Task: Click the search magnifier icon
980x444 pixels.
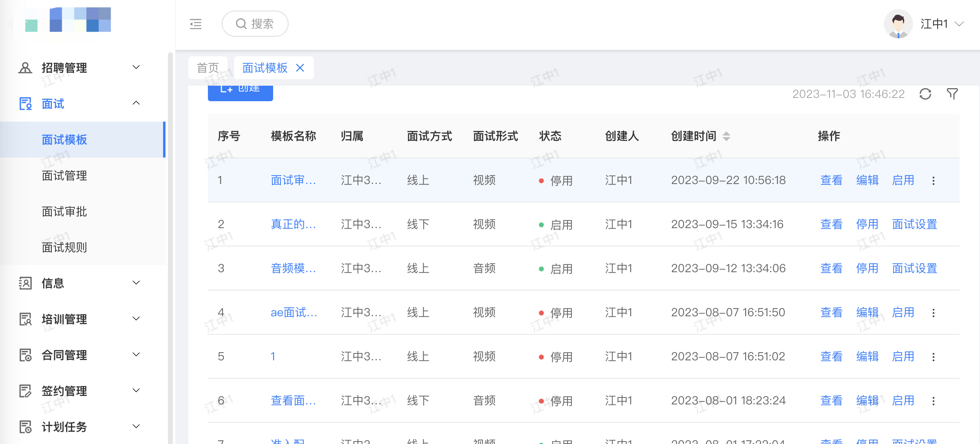Action: click(241, 24)
